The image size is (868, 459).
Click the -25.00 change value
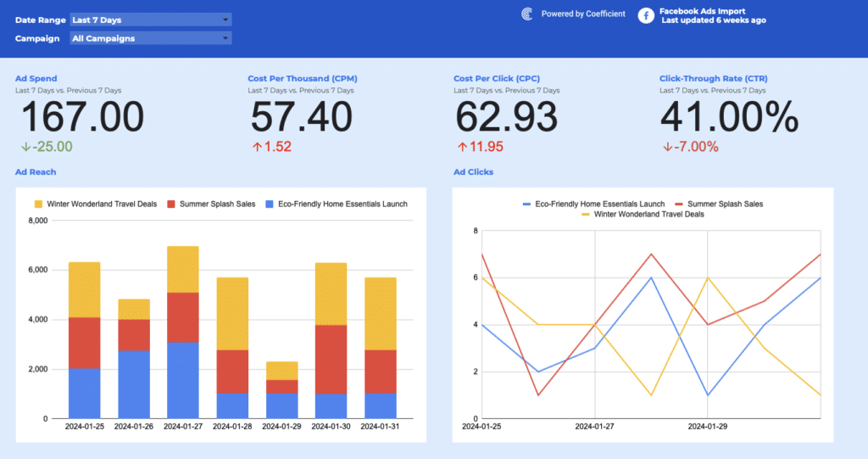pos(53,147)
